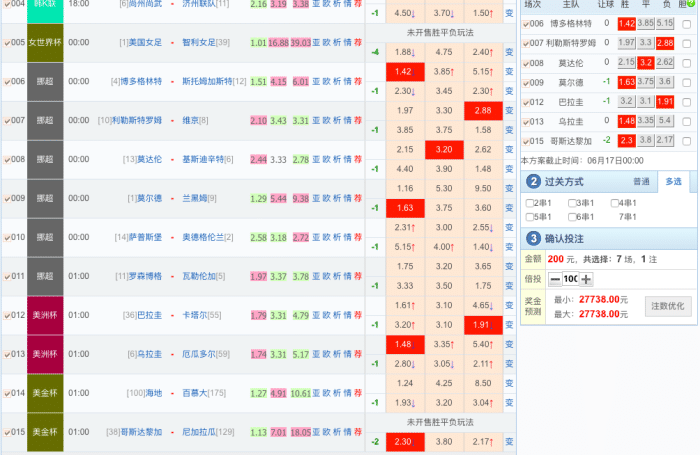Image resolution: width=700 pixels, height=455 pixels.
Task: Open away team 斯托姆加斯特 link
Action: tap(207, 81)
